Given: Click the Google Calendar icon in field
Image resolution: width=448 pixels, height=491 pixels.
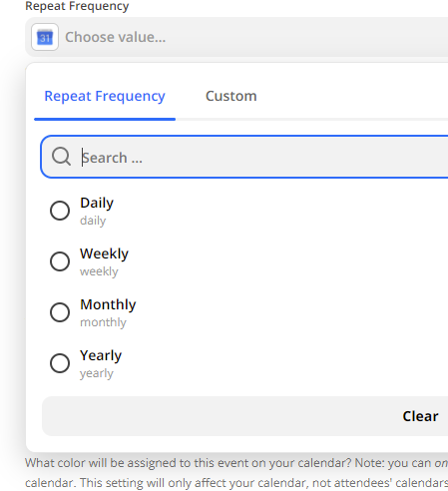Looking at the screenshot, I should tap(45, 37).
